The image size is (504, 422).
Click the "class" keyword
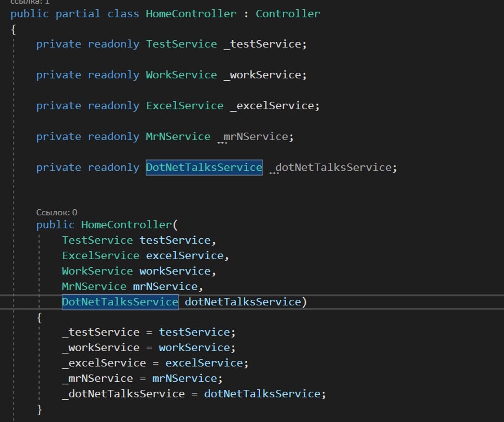pos(123,14)
